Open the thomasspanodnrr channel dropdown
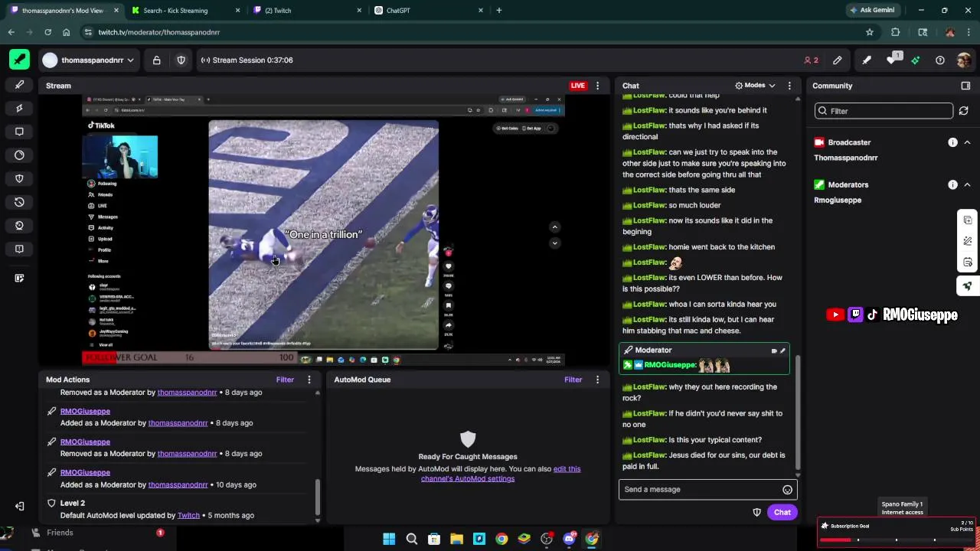Screen dimensions: 980x551 (x=89, y=60)
